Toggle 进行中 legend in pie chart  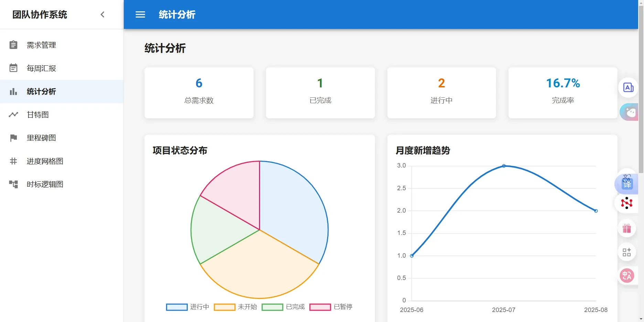click(x=187, y=307)
